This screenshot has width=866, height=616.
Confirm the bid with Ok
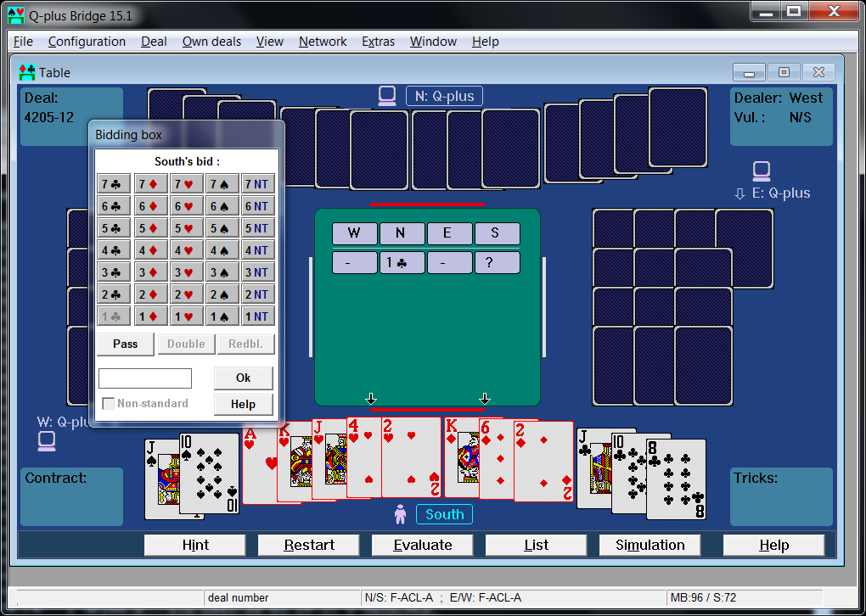[244, 377]
